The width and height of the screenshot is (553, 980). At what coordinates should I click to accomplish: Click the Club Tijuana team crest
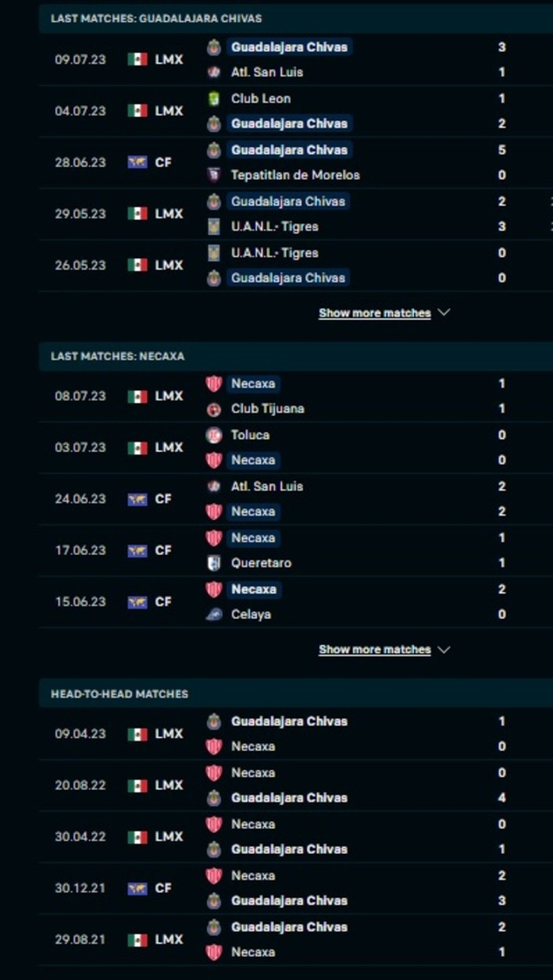[214, 409]
